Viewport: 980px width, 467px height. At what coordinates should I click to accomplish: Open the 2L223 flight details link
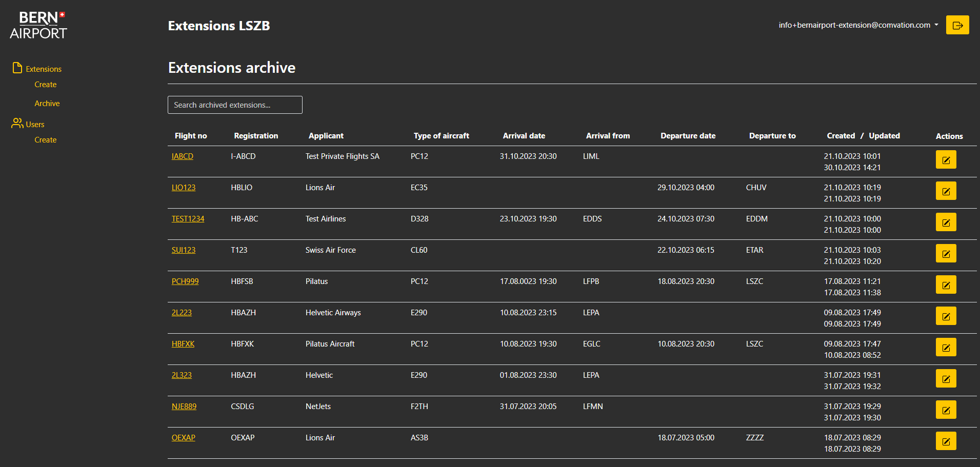point(182,312)
